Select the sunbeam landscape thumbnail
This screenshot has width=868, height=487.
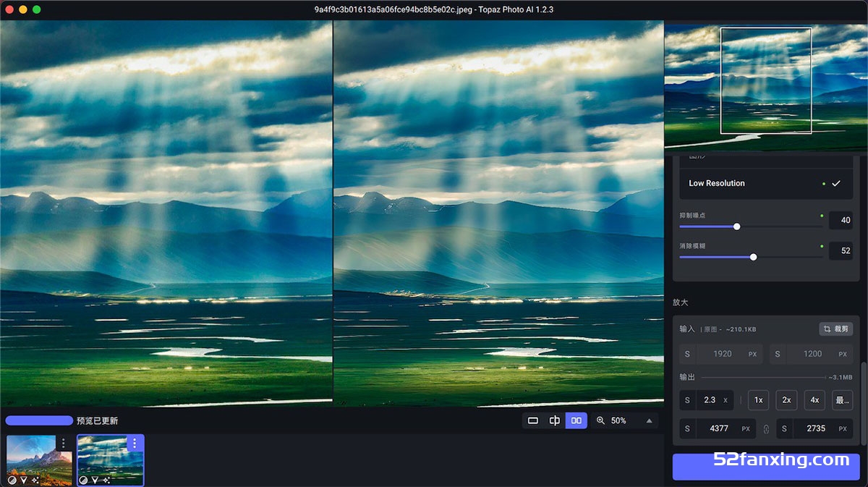(110, 460)
